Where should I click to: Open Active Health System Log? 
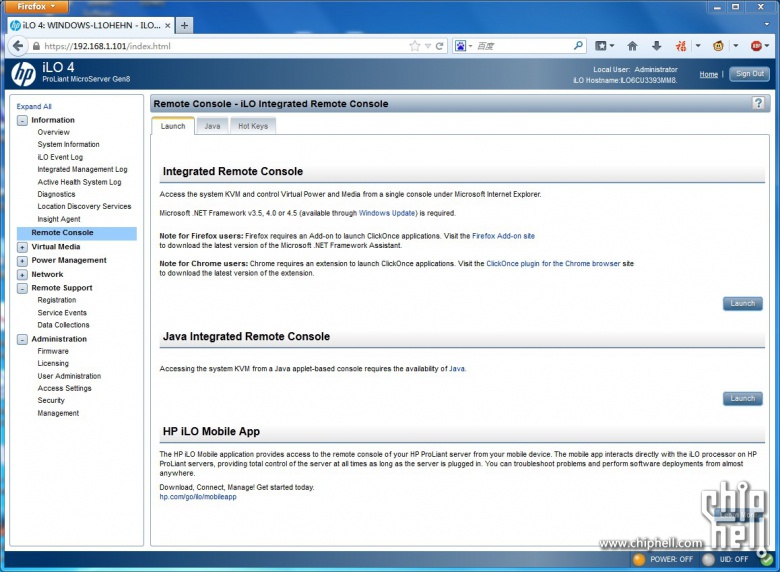click(x=80, y=182)
